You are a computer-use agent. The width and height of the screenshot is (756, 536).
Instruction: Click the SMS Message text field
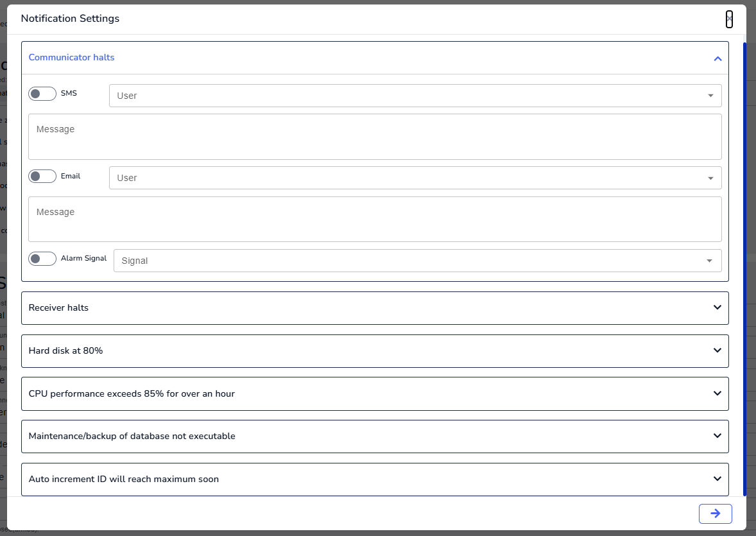coord(375,137)
